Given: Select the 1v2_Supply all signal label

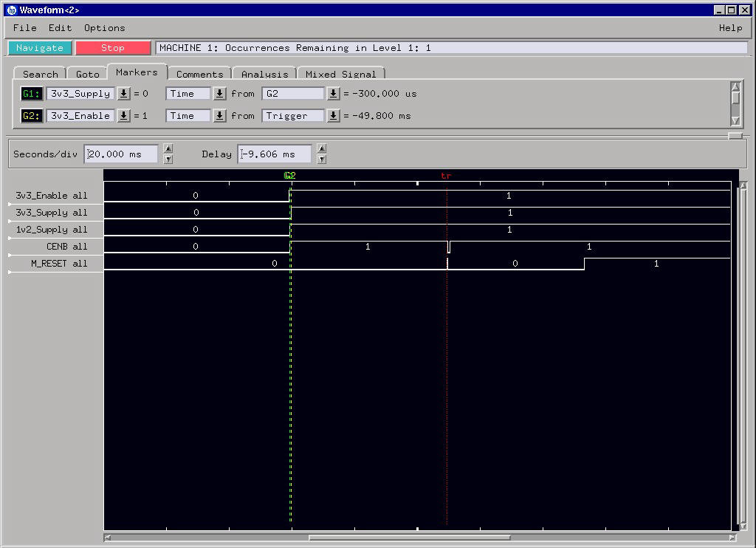Looking at the screenshot, I should pyautogui.click(x=52, y=229).
